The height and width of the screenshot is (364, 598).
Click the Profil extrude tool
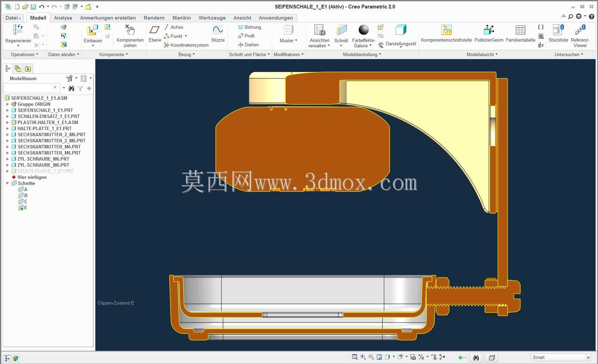(x=246, y=36)
